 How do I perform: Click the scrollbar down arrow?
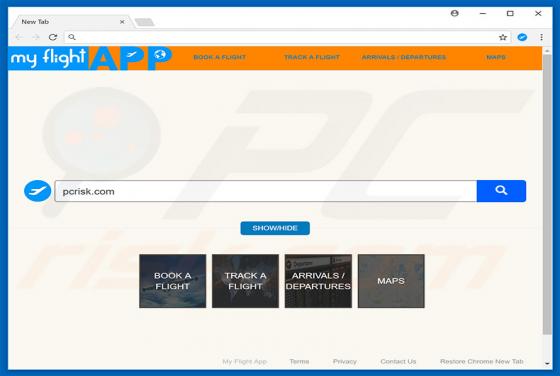click(x=547, y=364)
